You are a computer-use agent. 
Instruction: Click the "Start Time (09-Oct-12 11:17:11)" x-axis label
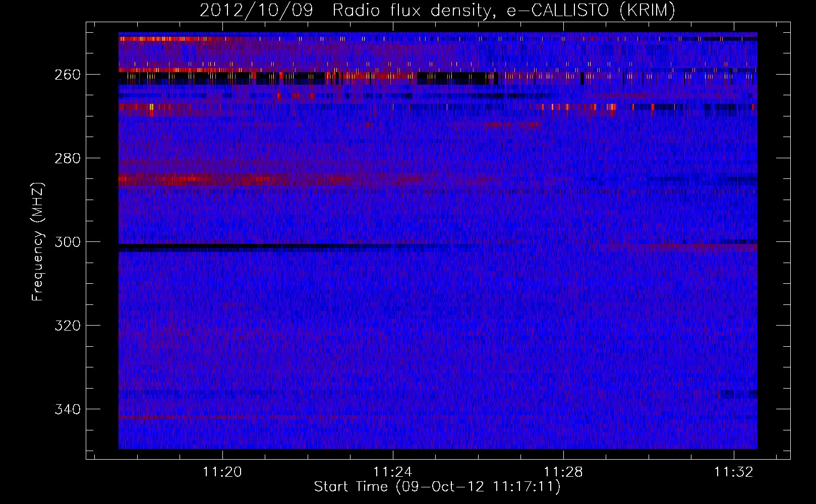click(437, 487)
